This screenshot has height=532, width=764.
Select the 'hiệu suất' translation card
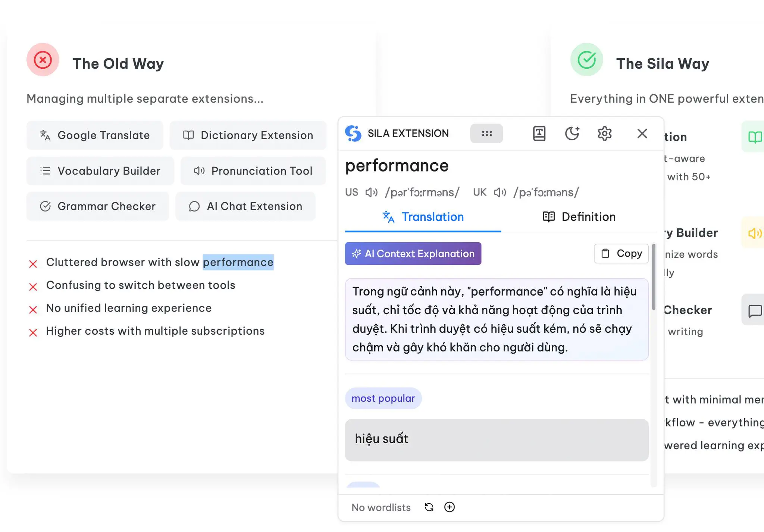pyautogui.click(x=497, y=440)
